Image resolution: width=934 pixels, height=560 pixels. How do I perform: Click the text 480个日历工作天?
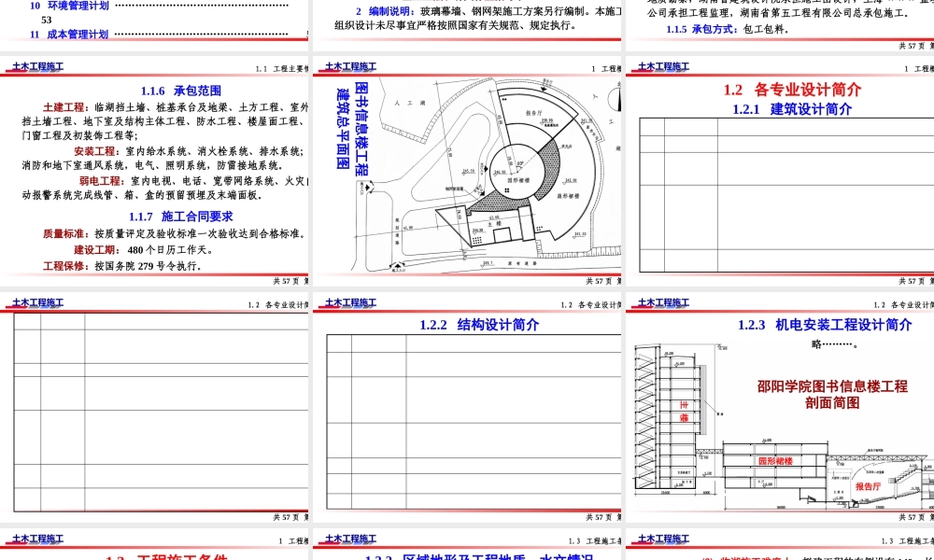pyautogui.click(x=170, y=250)
